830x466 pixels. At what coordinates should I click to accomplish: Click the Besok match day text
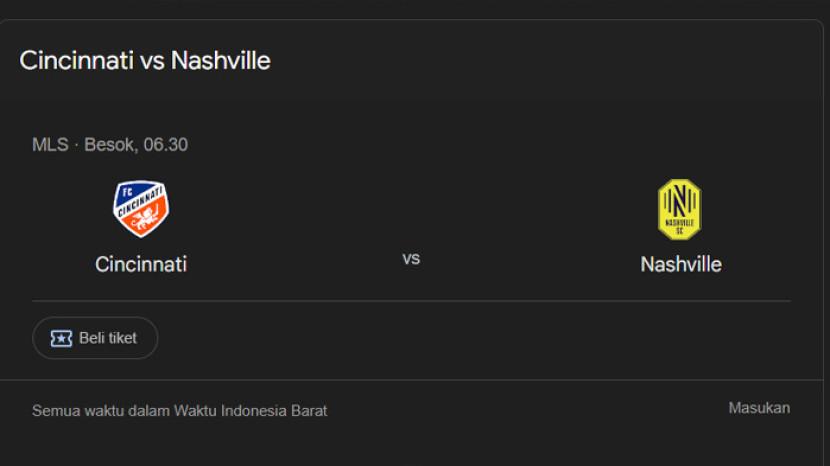[x=109, y=145]
